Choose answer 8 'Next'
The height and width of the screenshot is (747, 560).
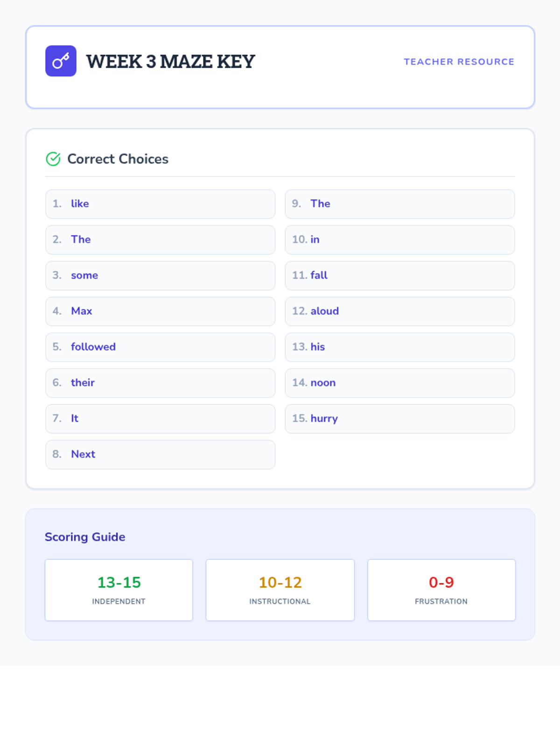[x=160, y=455]
